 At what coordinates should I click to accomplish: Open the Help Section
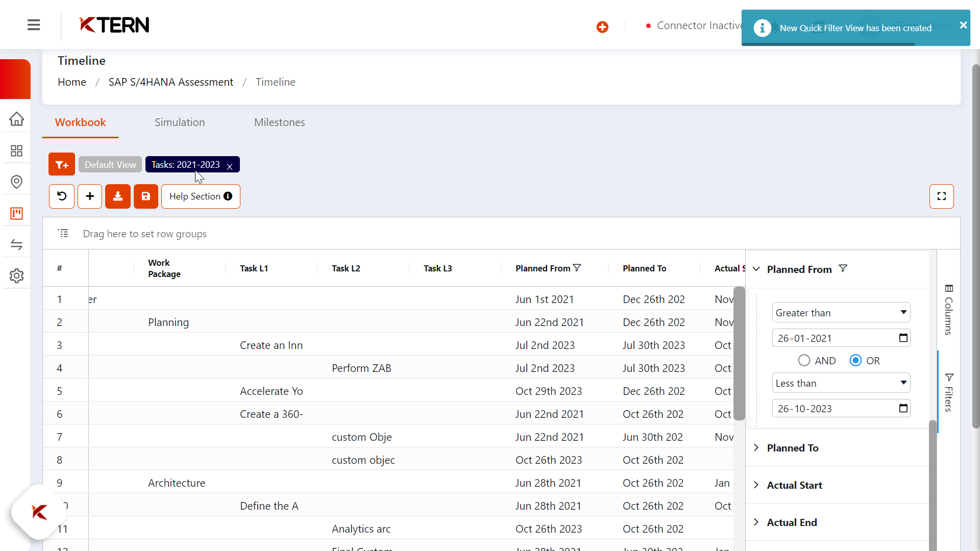pyautogui.click(x=201, y=196)
